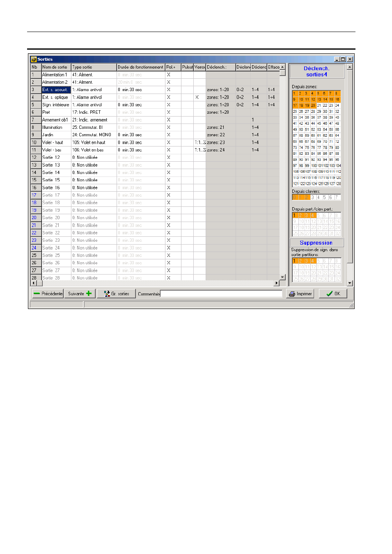Select zone 21 in the Depuis zones grid
The width and height of the screenshot is (392, 554).
[x=319, y=105]
